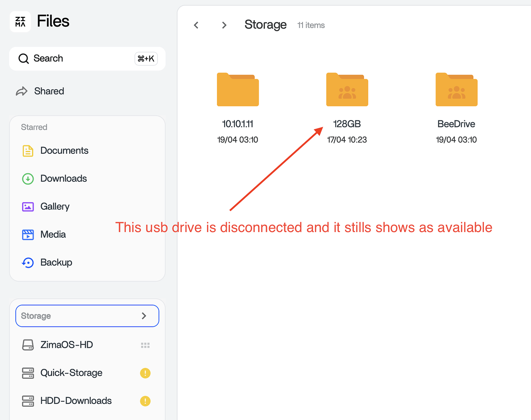
Task: Click the 10.10.1.11 folder name
Action: pos(238,124)
